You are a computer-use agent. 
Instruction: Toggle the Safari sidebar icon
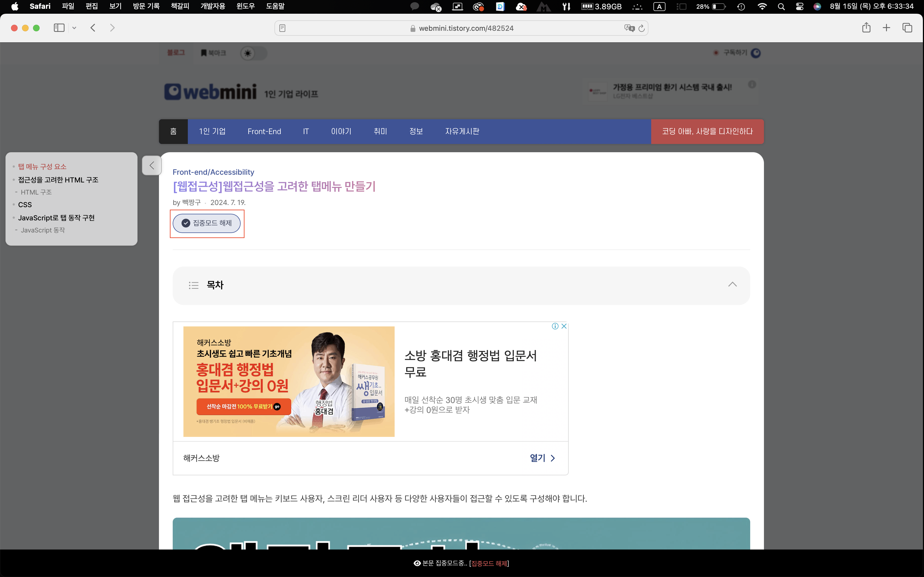59,28
